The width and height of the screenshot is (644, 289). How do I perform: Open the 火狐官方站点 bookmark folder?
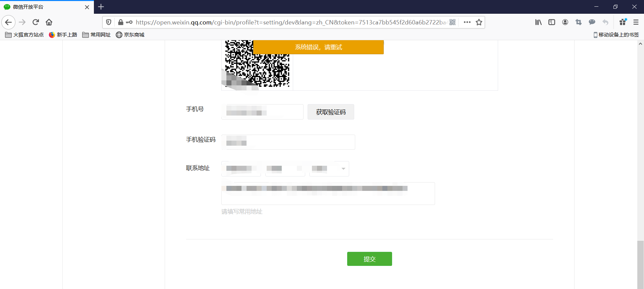tap(24, 35)
